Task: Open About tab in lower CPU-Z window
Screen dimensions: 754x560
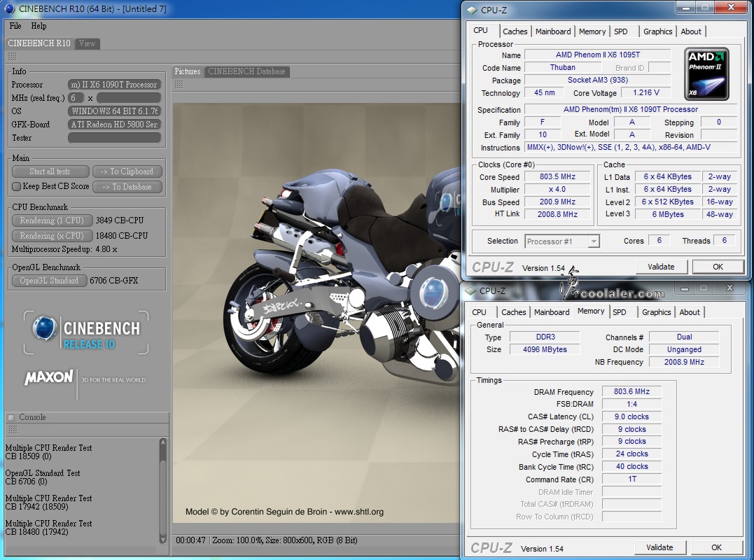Action: [690, 312]
